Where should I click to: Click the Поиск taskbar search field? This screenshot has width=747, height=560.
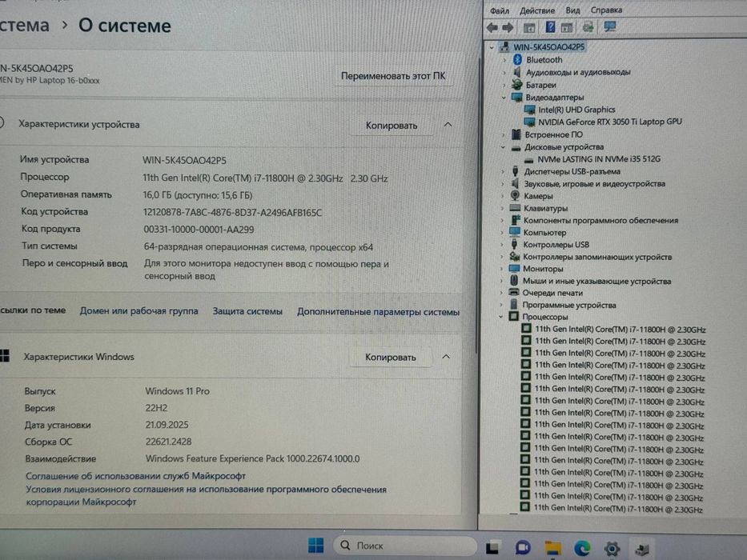(x=405, y=546)
